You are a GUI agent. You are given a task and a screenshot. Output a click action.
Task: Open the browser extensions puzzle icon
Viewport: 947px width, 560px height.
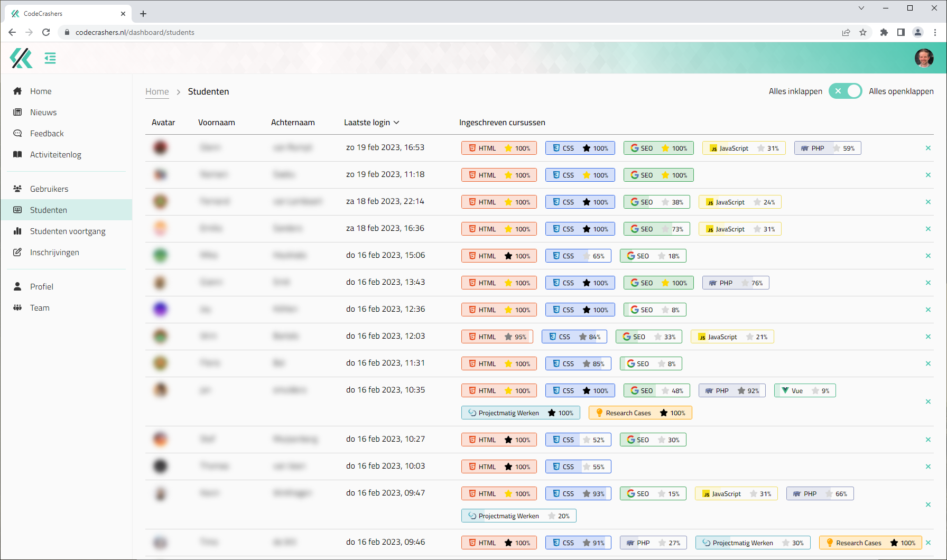tap(884, 32)
